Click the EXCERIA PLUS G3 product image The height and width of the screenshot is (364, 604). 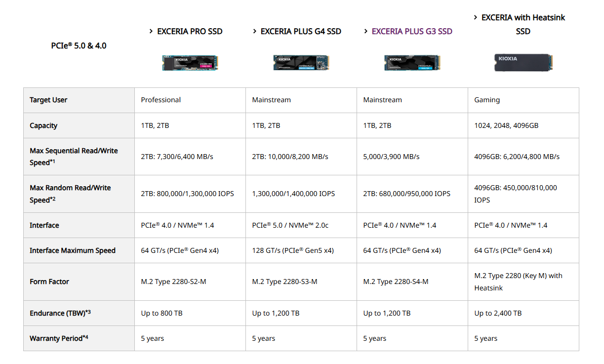pyautogui.click(x=412, y=63)
